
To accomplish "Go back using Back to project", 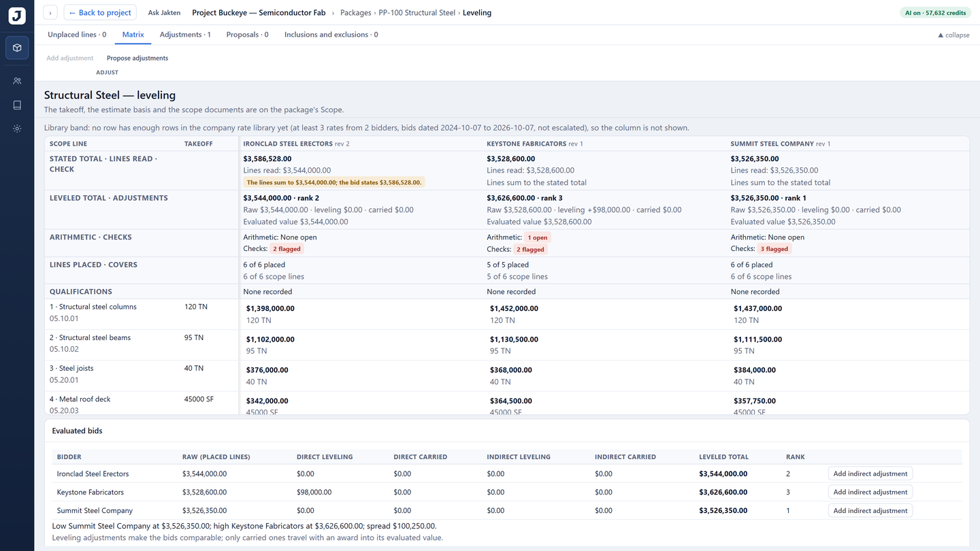I will 100,12.
